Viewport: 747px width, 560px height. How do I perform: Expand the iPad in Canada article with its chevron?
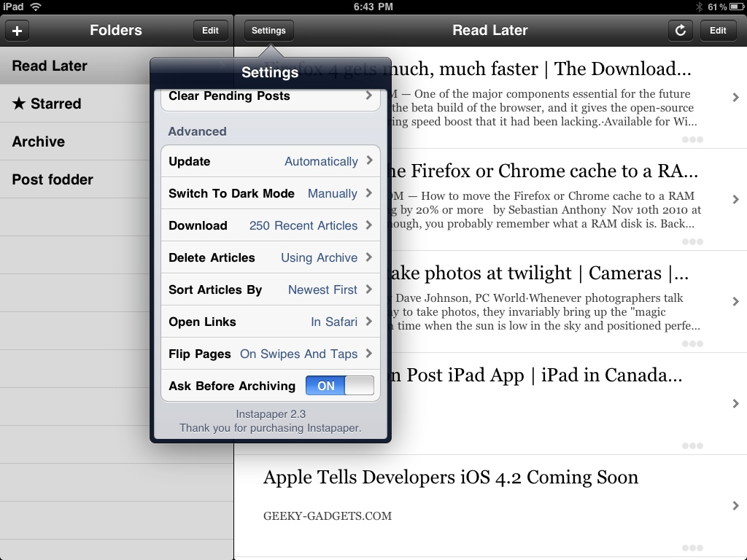tap(736, 403)
